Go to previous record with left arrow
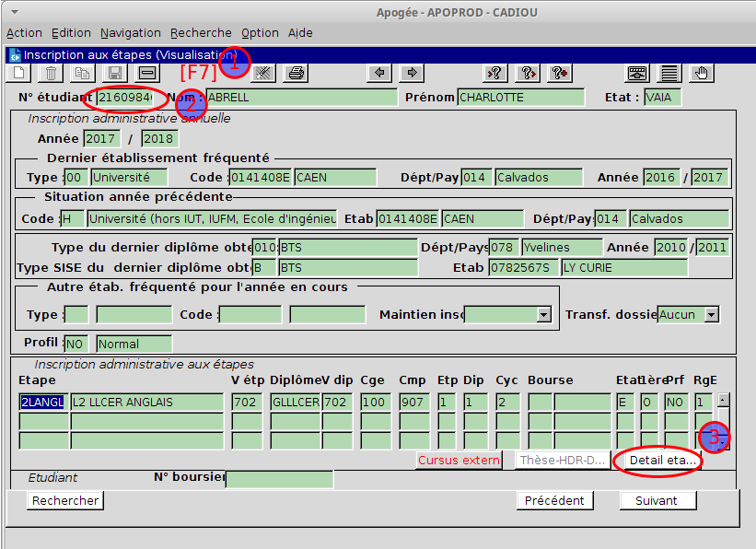The image size is (756, 549). (378, 73)
